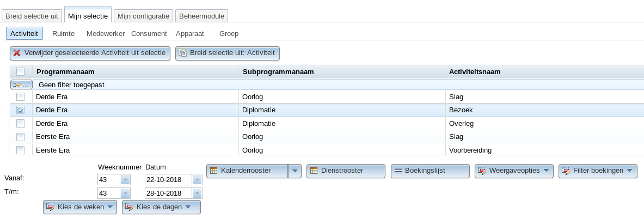The width and height of the screenshot is (644, 218).
Task: Toggle the select-all checkbox in table header
Action: [20, 71]
